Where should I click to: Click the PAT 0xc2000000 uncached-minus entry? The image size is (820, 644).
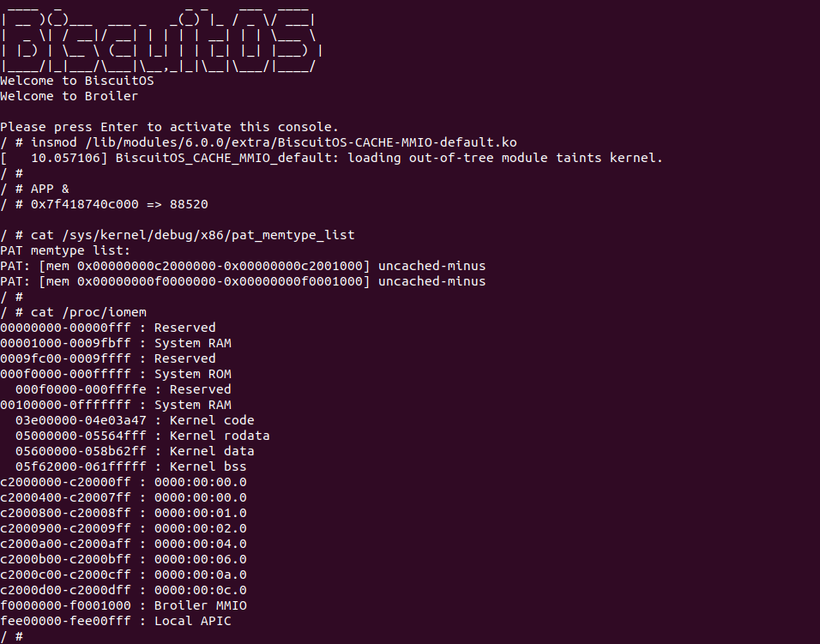click(x=243, y=266)
